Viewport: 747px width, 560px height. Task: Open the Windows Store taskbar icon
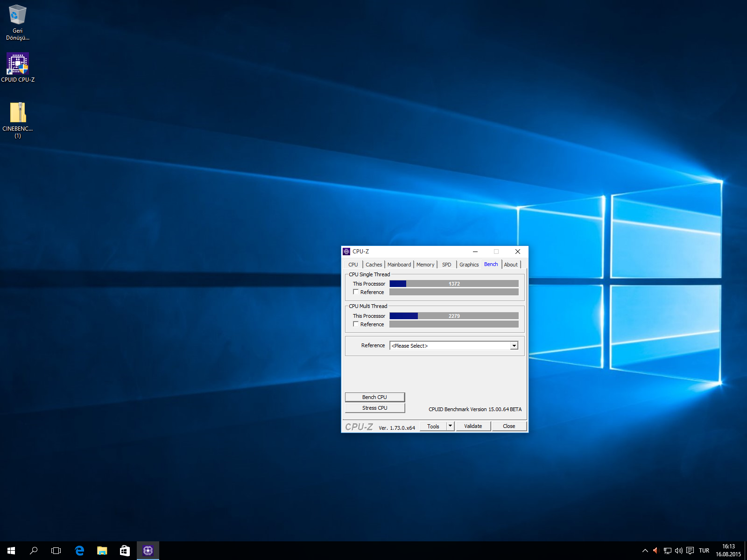(125, 551)
